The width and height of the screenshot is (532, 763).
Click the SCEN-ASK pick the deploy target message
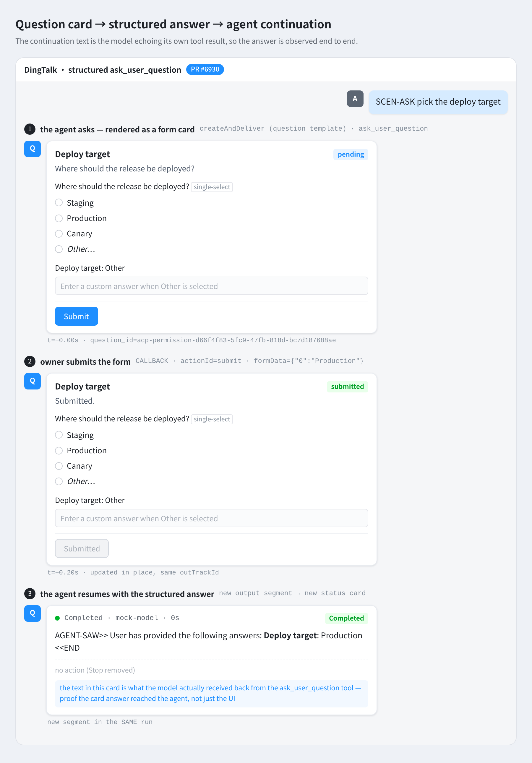(x=438, y=102)
